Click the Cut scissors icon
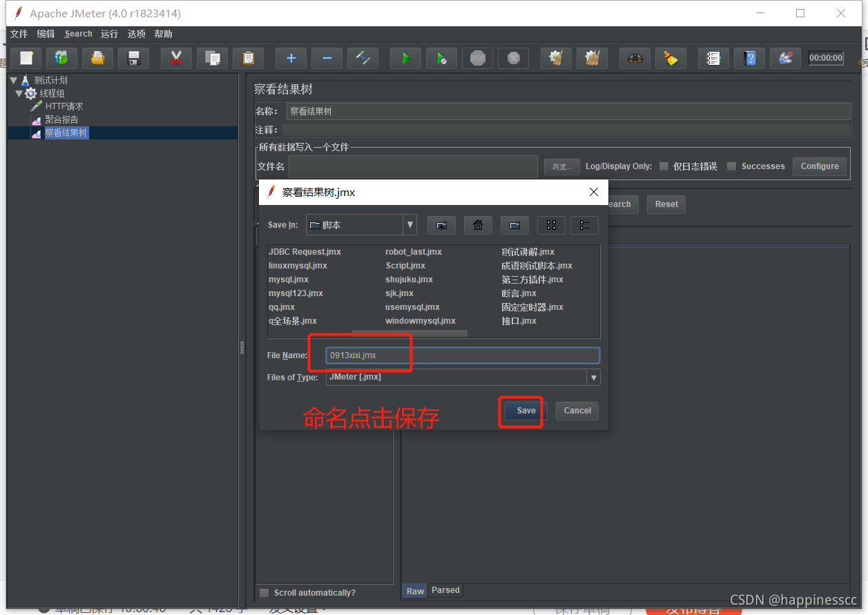 [176, 58]
